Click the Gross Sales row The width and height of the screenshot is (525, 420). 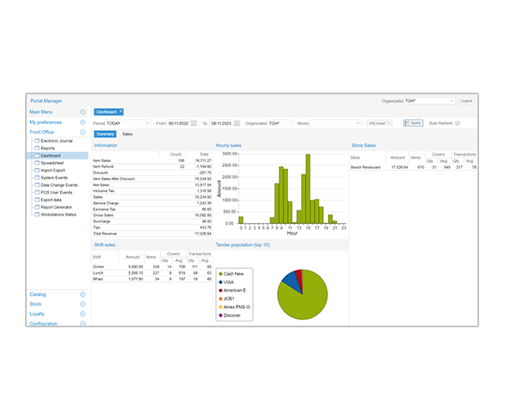pos(152,215)
